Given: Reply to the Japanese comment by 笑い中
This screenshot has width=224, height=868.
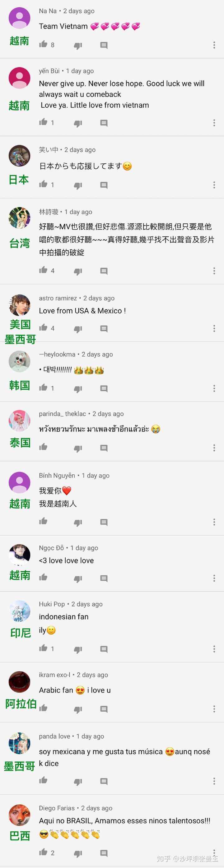Looking at the screenshot, I should tap(104, 185).
